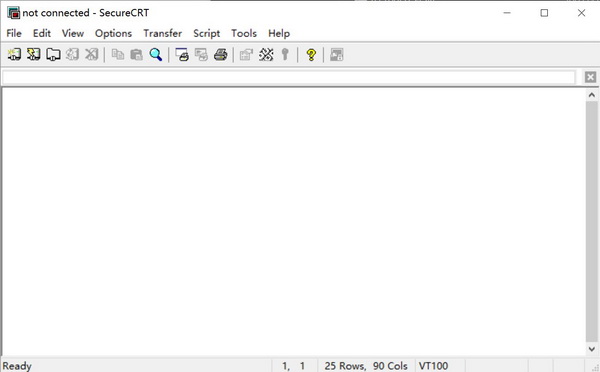Click the yellow Help question mark icon

(x=311, y=55)
